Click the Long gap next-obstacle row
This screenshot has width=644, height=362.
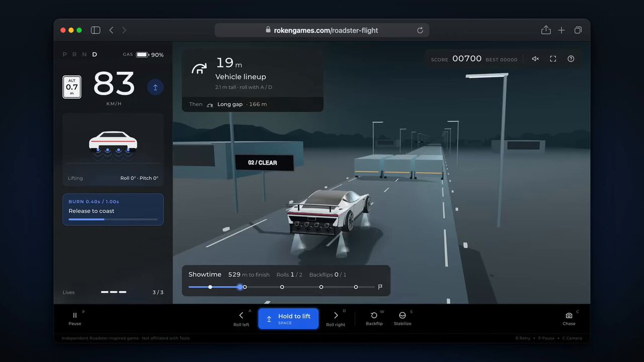253,104
